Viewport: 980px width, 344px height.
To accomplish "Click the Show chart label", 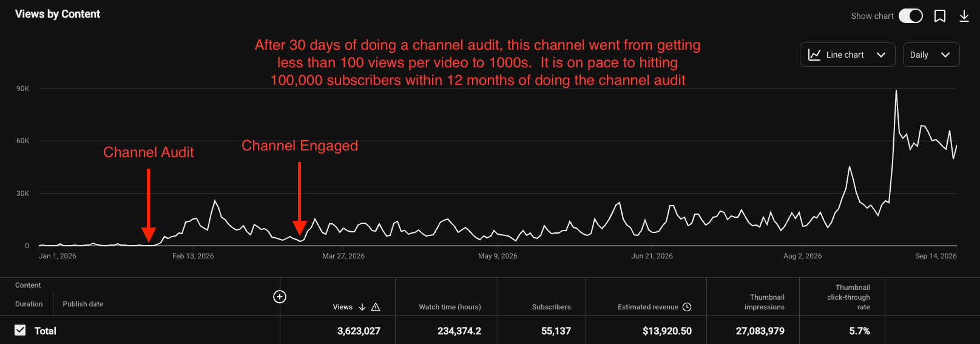I will coord(872,16).
